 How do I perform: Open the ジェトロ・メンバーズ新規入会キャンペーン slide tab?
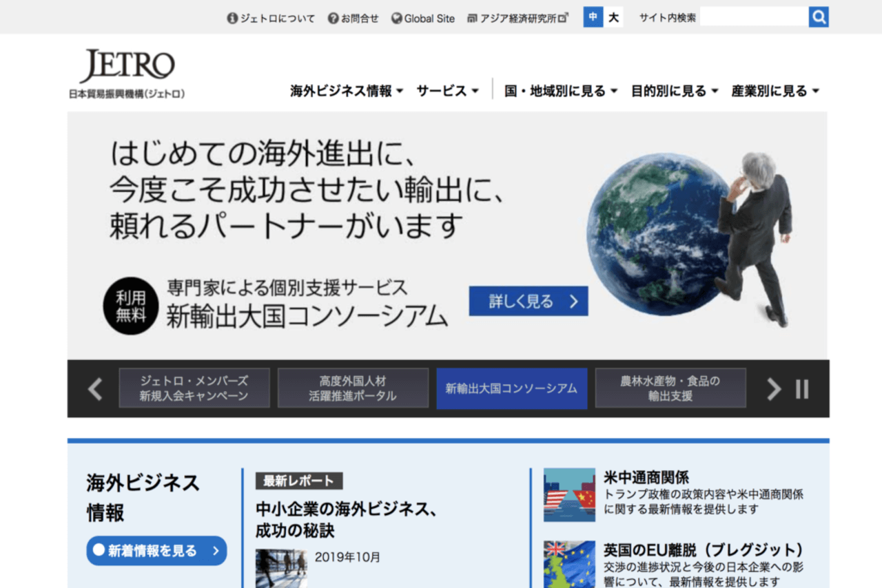(194, 388)
